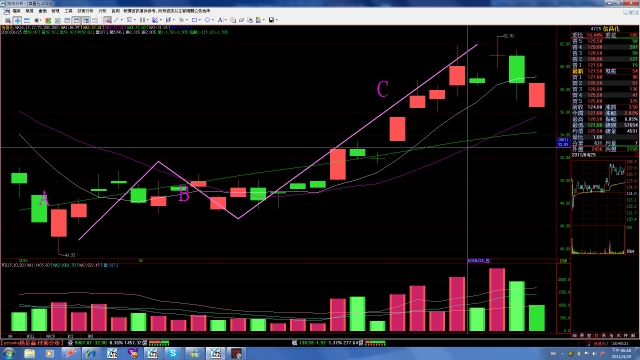Click the tallest red volume bar
The height and width of the screenshot is (360, 640).
497,300
